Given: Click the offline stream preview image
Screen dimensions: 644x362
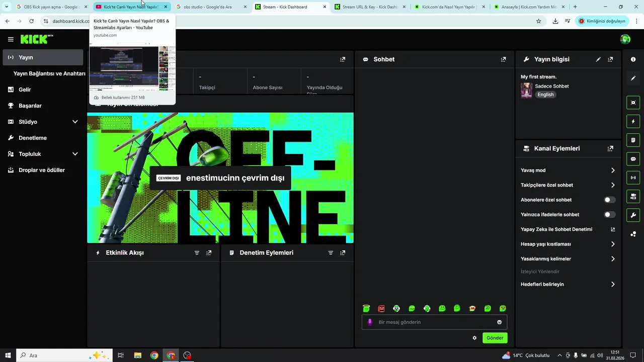Looking at the screenshot, I should pos(220,178).
